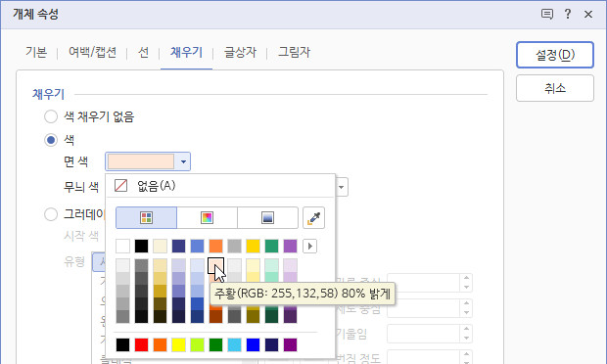
Task: Switch to the 선 tab
Action: point(143,52)
